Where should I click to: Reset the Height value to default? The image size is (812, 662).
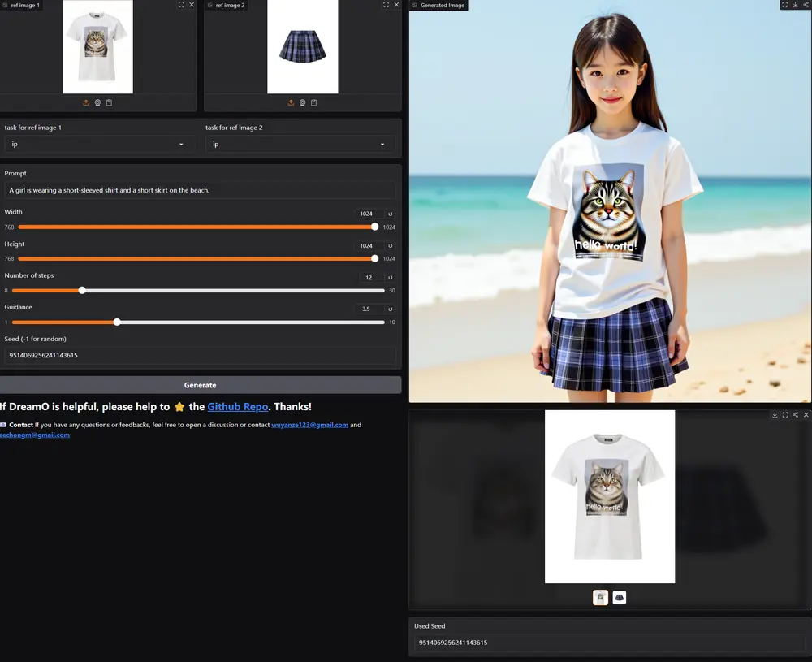coord(391,246)
